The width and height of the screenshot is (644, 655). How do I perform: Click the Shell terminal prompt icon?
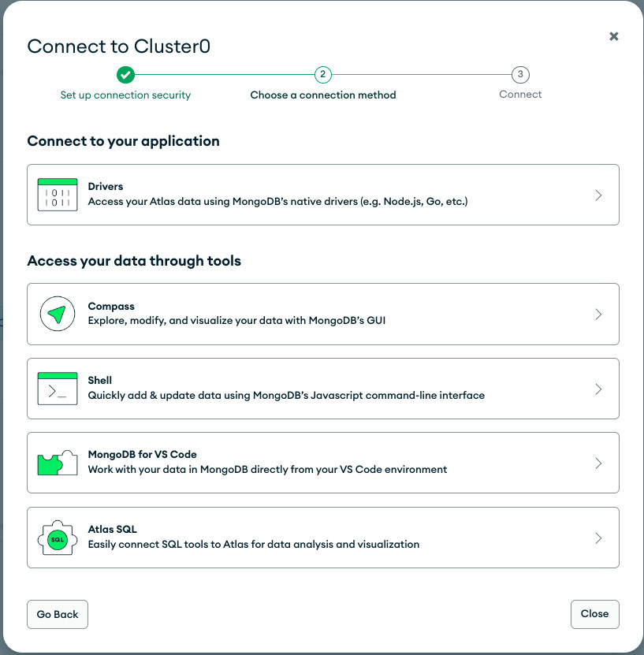(x=58, y=389)
